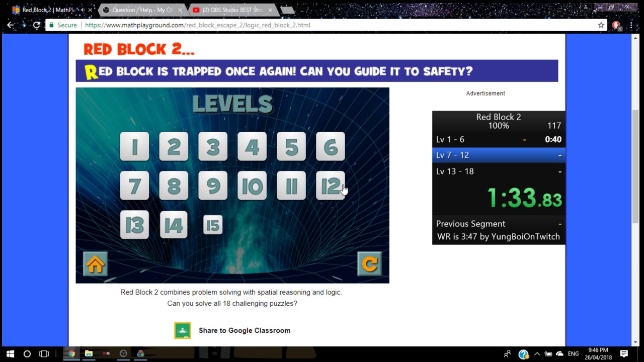Viewport: 644px width, 362px height.
Task: Select level 7 tile
Action: (x=134, y=186)
